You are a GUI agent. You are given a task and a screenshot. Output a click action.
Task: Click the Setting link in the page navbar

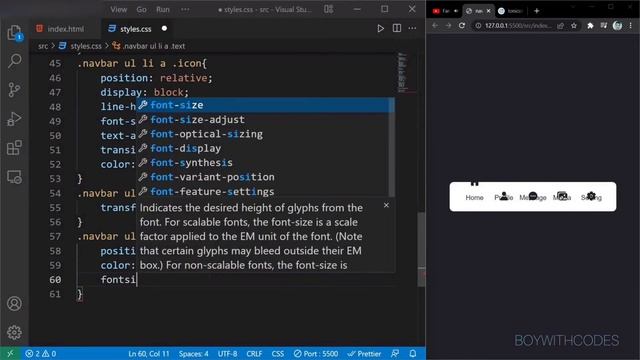591,197
